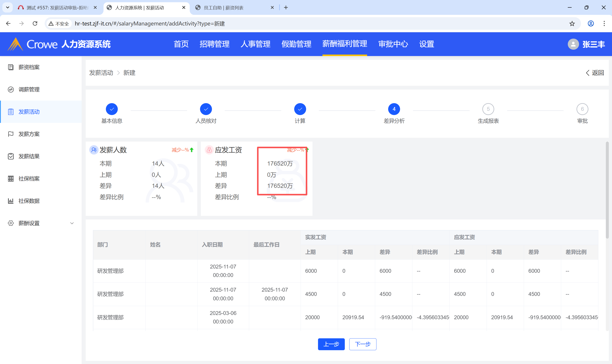612x364 pixels.
Task: Expand the 薪酬设置 submenu chevron
Action: (x=72, y=223)
